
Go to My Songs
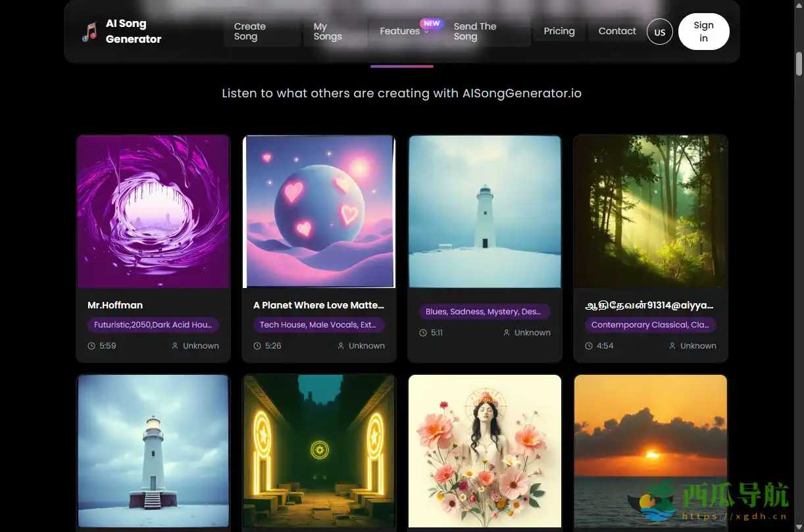coord(327,32)
